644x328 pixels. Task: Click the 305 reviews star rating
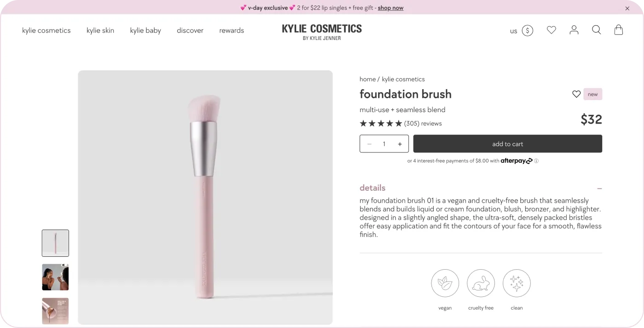click(x=400, y=123)
